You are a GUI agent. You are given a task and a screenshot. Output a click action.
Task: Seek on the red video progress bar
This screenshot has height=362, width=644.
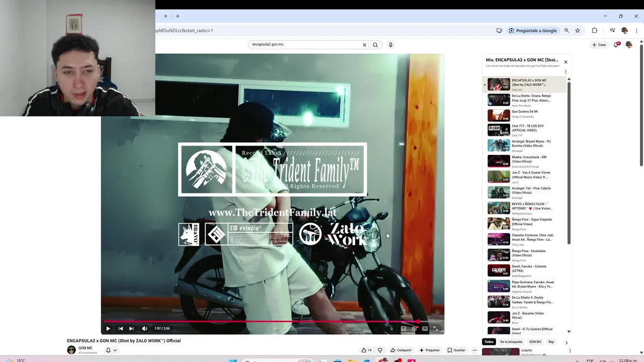(x=272, y=321)
